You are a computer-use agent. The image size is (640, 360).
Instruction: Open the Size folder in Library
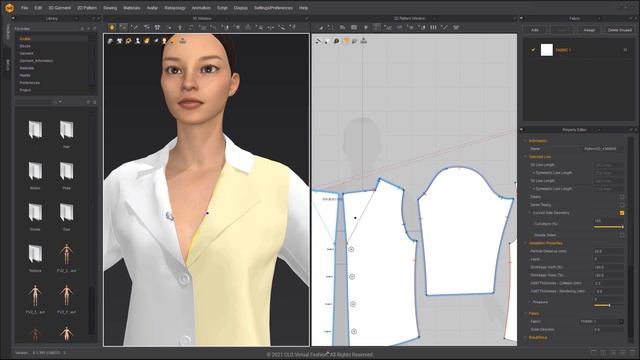(66, 216)
